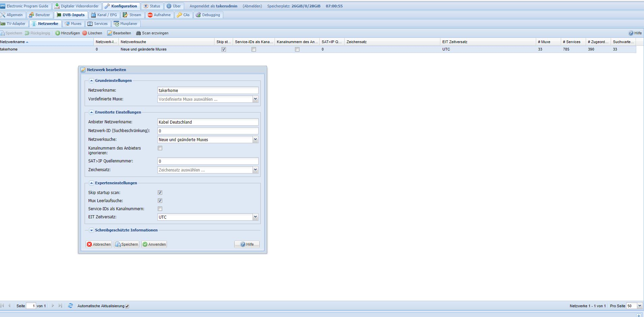Click Anbieter Netzwerkname input field
Viewport: 644px width, 317px height.
[208, 122]
